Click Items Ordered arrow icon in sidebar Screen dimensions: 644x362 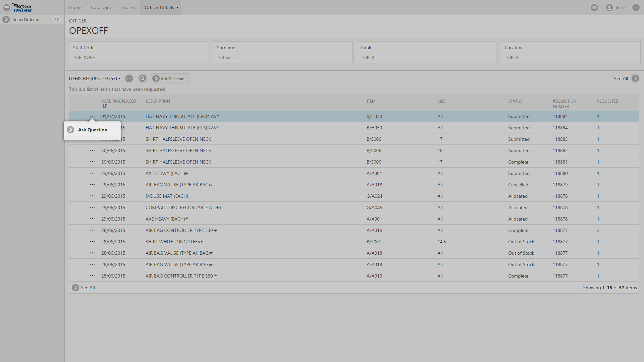click(6, 19)
